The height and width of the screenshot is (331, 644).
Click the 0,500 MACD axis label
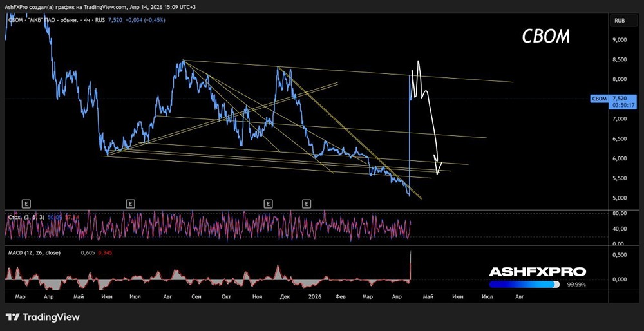[x=619, y=255]
